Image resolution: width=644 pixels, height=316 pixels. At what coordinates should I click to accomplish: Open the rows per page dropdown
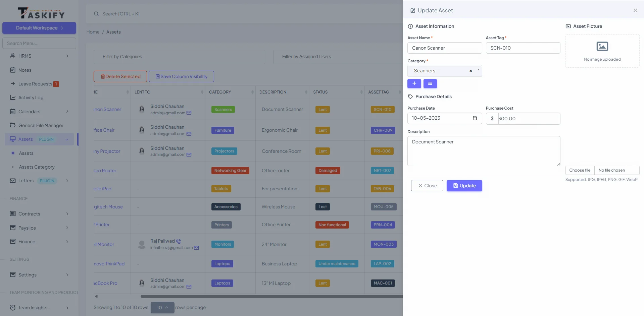tap(162, 308)
